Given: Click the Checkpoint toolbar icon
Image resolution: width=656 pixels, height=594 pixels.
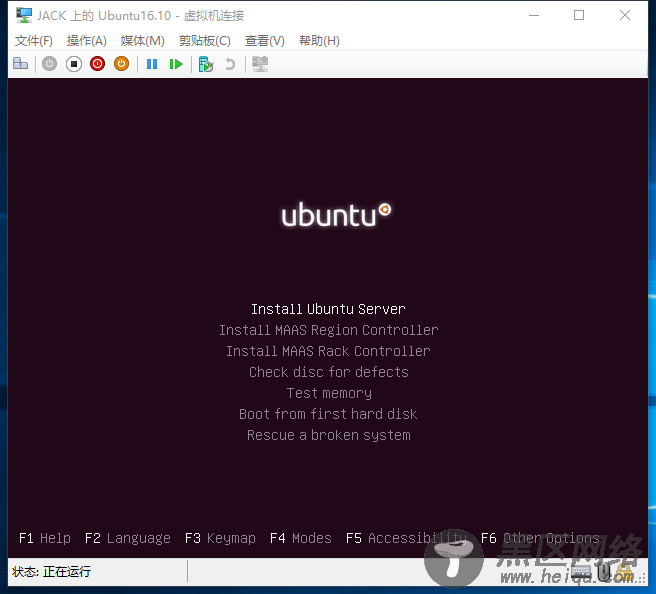Looking at the screenshot, I should pyautogui.click(x=206, y=64).
